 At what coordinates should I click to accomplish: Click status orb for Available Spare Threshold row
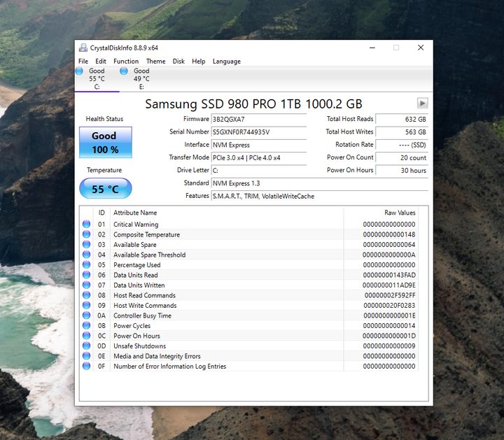point(87,255)
